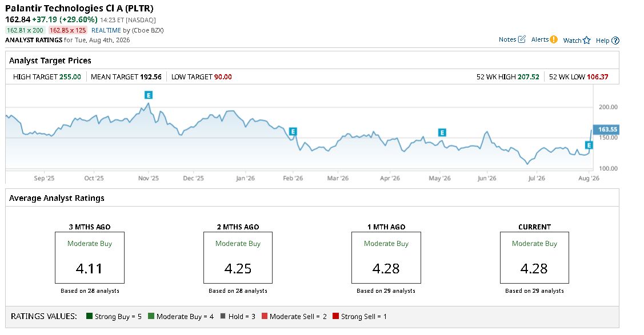Select the August earnings E marker
The height and width of the screenshot is (335, 644).
click(589, 145)
